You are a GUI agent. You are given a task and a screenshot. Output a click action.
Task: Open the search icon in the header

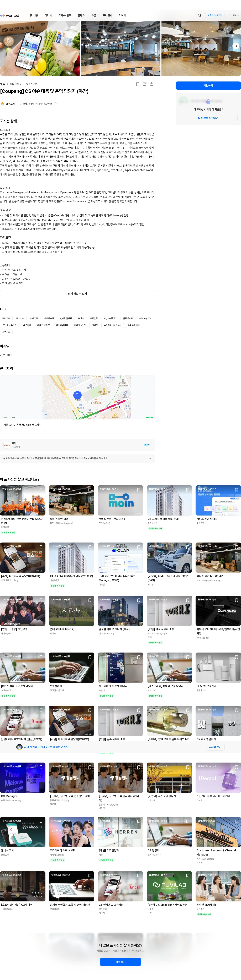point(200,16)
